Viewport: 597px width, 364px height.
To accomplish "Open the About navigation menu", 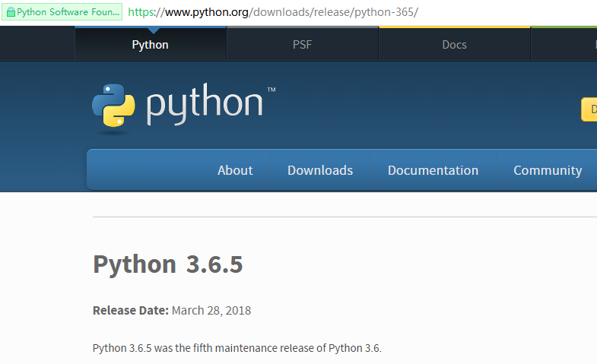I will (x=235, y=170).
